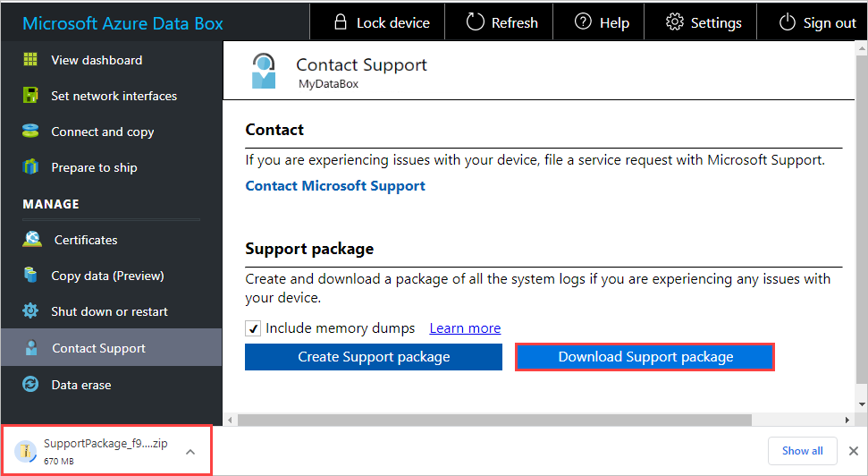Click the Certificates icon in sidebar
The width and height of the screenshot is (868, 476).
(32, 240)
